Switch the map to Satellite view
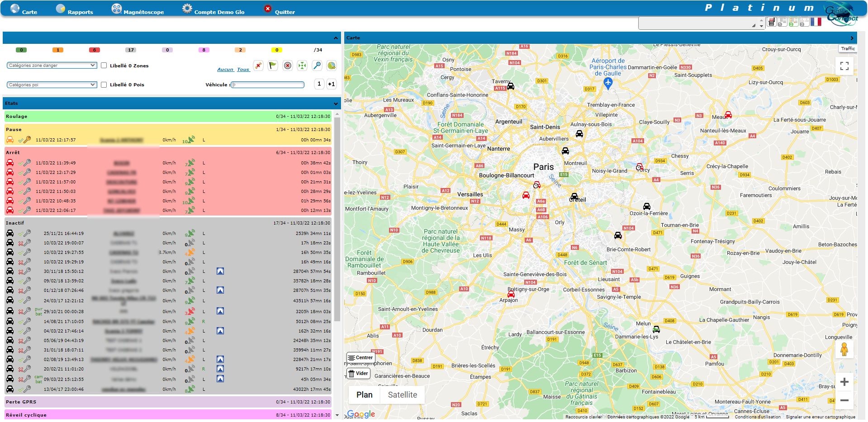 point(402,395)
